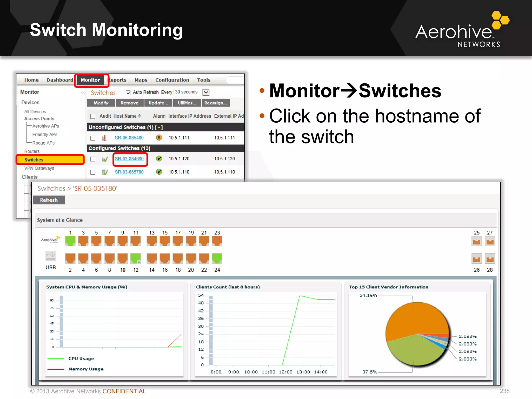Image resolution: width=532 pixels, height=399 pixels.
Task: Click the Configured Switches (13) group header
Action: click(x=165, y=148)
